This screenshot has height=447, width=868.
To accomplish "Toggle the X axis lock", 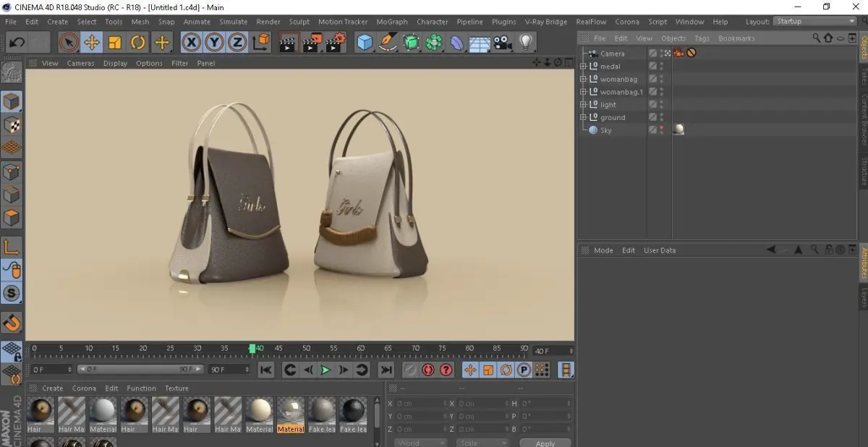I will (x=191, y=43).
